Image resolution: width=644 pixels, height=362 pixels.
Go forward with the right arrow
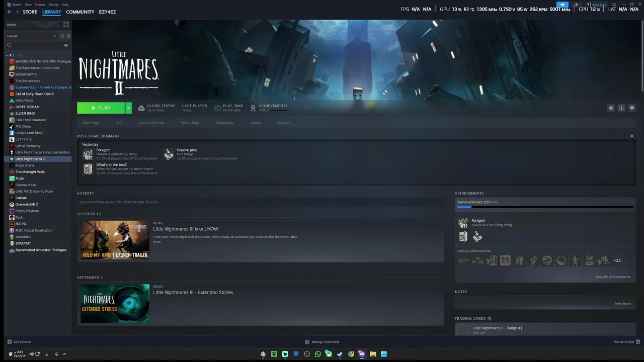[x=17, y=12]
